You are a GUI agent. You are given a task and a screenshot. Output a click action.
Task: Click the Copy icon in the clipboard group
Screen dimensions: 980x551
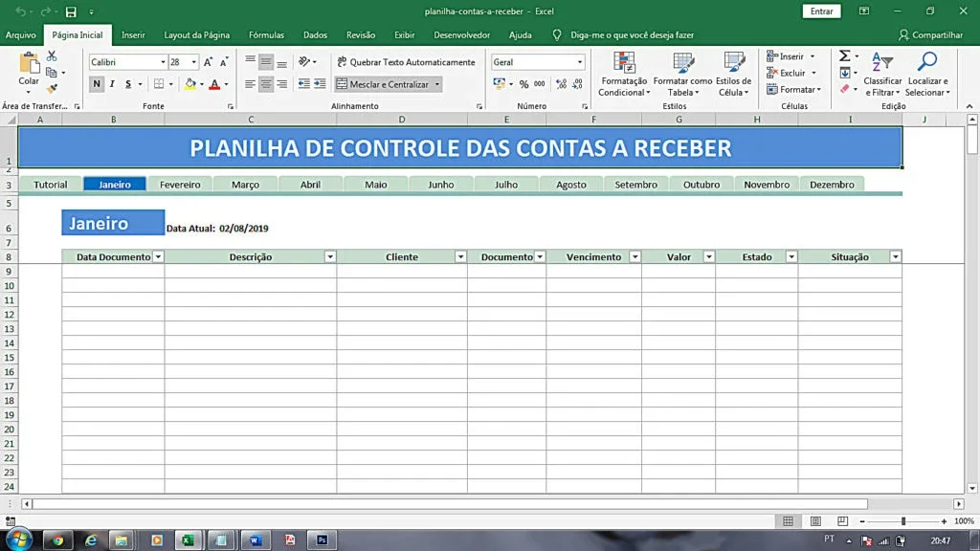[52, 73]
